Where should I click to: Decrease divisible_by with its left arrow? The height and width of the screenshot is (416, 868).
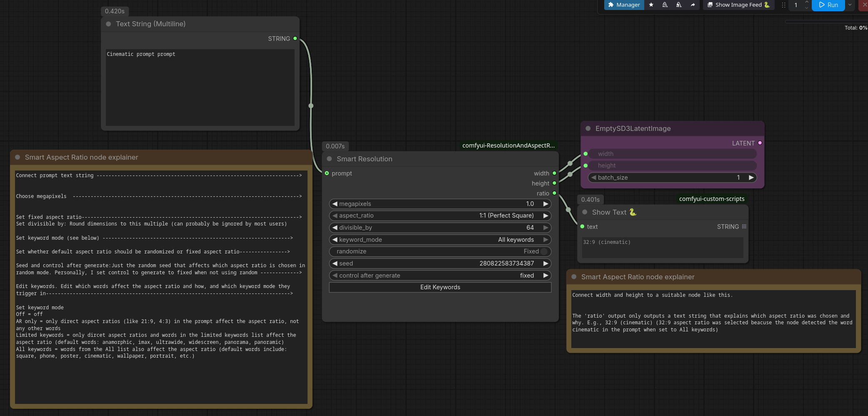pyautogui.click(x=335, y=228)
